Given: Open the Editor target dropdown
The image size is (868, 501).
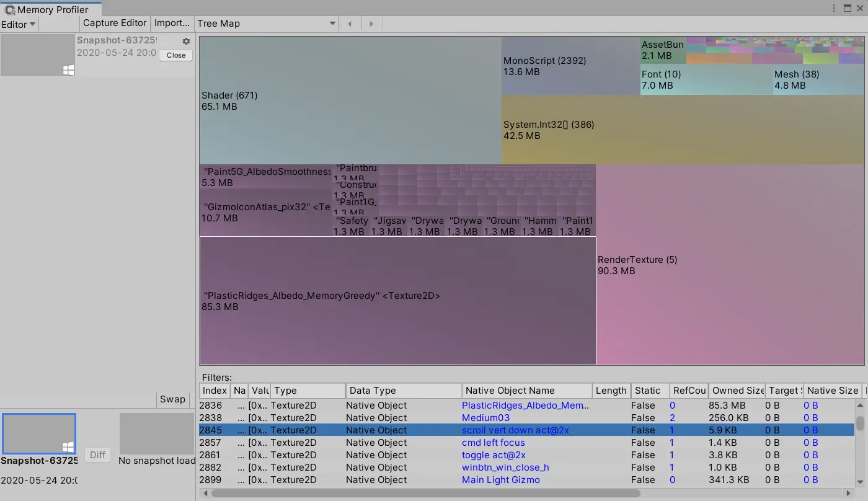Looking at the screenshot, I should 18,24.
